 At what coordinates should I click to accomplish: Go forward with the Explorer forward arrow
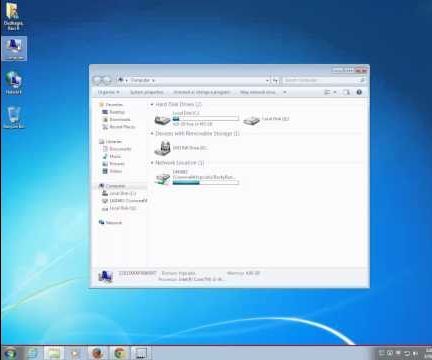(107, 80)
